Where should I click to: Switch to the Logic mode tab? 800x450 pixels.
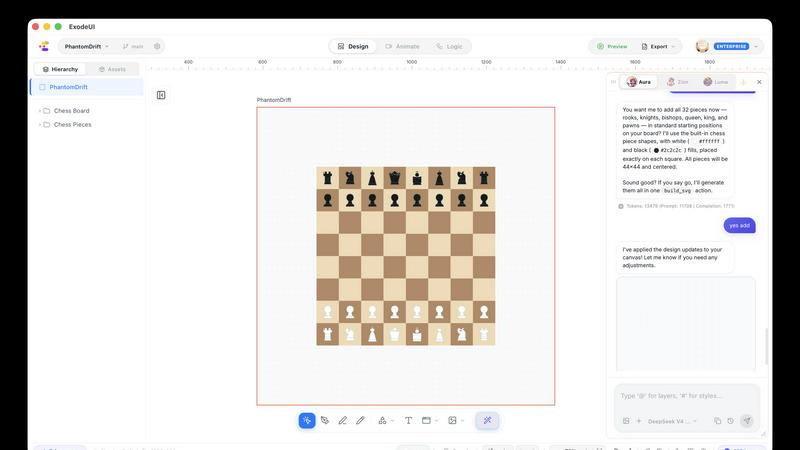coord(449,46)
